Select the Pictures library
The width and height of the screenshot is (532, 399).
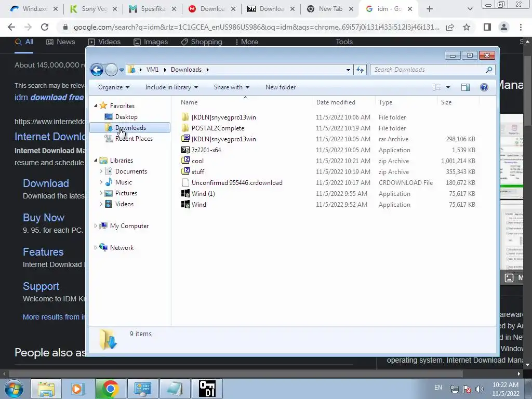pyautogui.click(x=126, y=193)
